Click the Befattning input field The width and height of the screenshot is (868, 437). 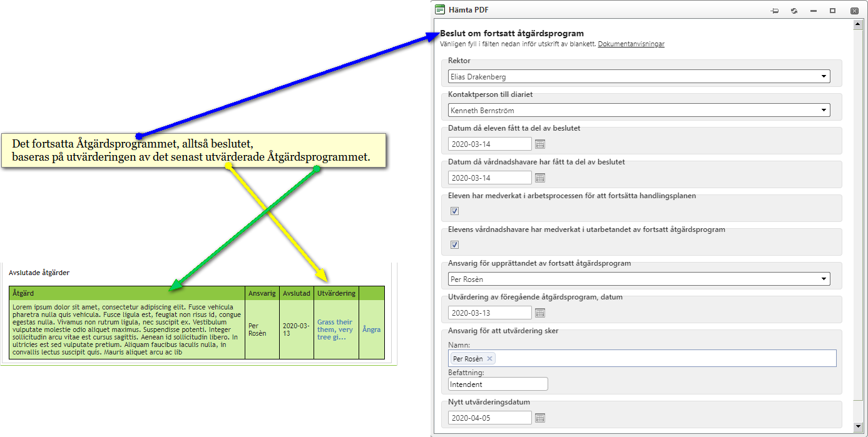[498, 384]
